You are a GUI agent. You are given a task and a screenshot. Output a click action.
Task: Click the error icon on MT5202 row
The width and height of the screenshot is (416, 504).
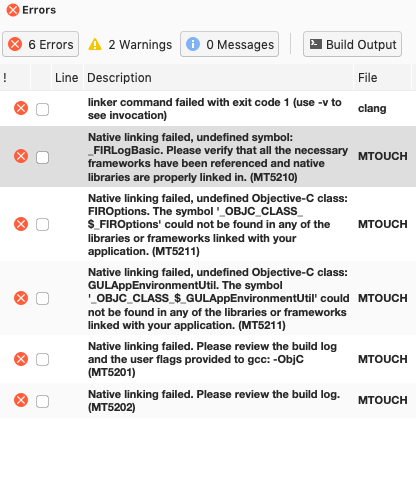tap(21, 400)
